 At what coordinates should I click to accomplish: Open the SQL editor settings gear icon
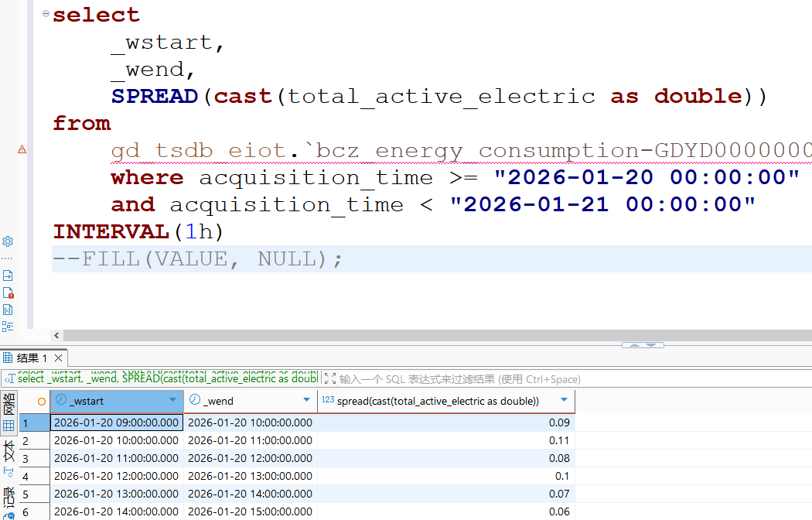tap(8, 241)
